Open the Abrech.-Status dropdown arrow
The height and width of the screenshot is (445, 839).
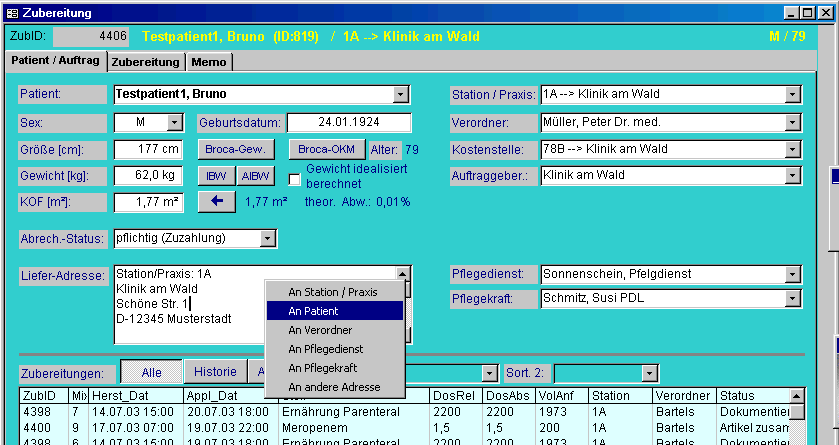(x=267, y=239)
